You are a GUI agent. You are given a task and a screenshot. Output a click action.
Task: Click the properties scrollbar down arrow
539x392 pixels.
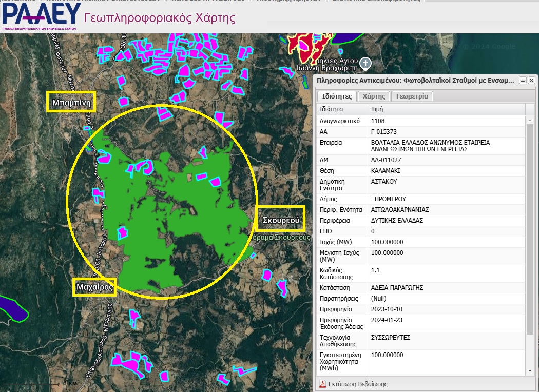click(530, 370)
